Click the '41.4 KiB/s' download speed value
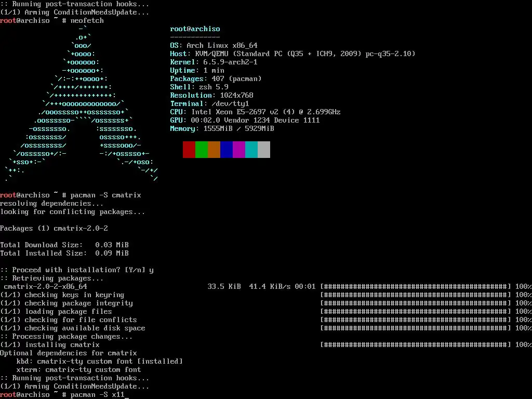Screen dimensions: 532x399 click(270, 287)
